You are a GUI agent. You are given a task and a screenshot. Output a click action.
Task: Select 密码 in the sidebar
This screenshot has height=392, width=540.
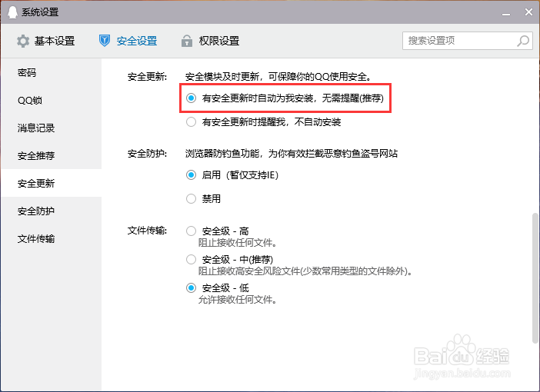tap(52, 72)
